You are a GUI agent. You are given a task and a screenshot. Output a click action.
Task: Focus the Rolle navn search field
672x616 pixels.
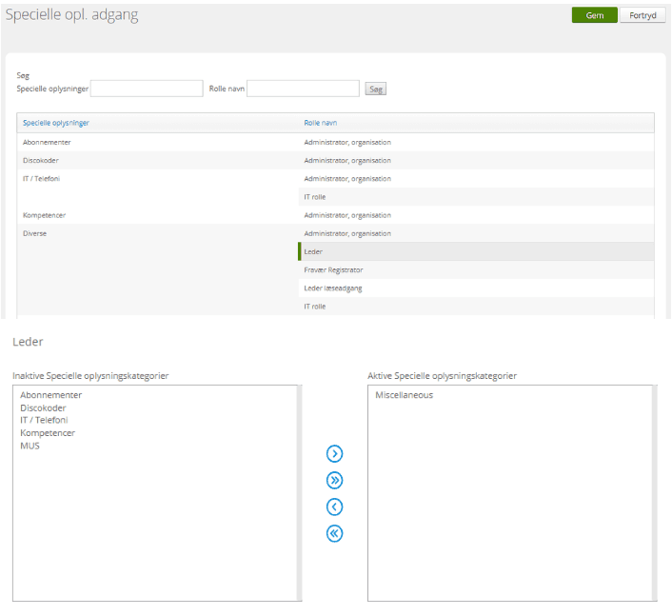(303, 89)
